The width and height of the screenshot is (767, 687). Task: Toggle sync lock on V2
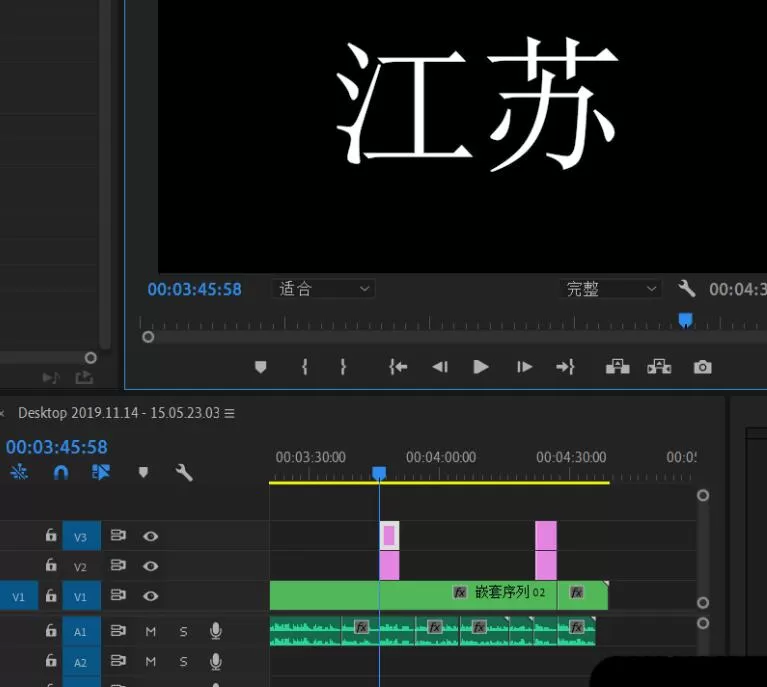[x=118, y=565]
